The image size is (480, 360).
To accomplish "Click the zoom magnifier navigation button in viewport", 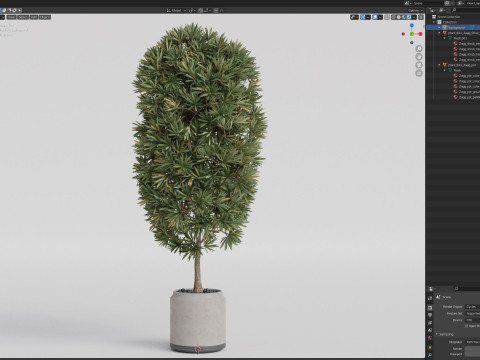I will (x=419, y=49).
